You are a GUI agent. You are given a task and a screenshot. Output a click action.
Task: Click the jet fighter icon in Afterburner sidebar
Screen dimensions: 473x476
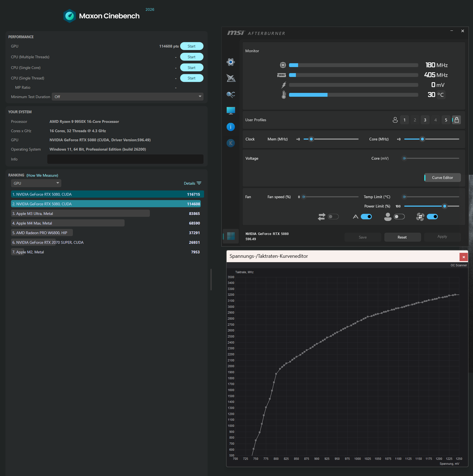tap(231, 78)
